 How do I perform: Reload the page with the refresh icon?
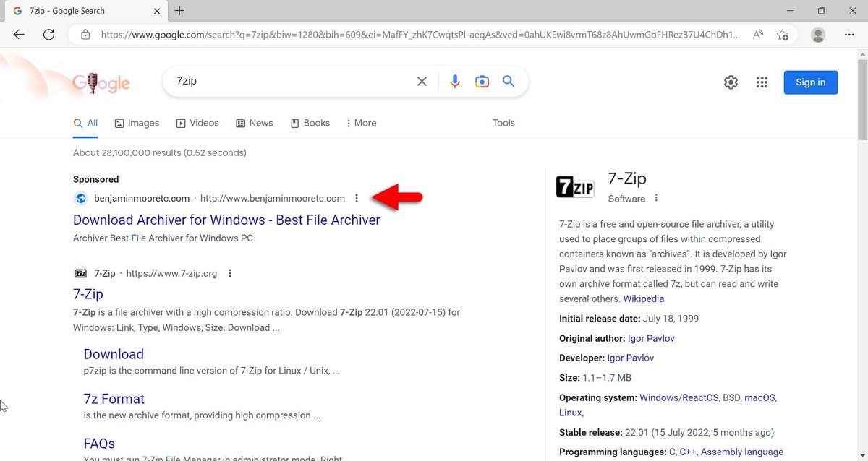[x=49, y=34]
